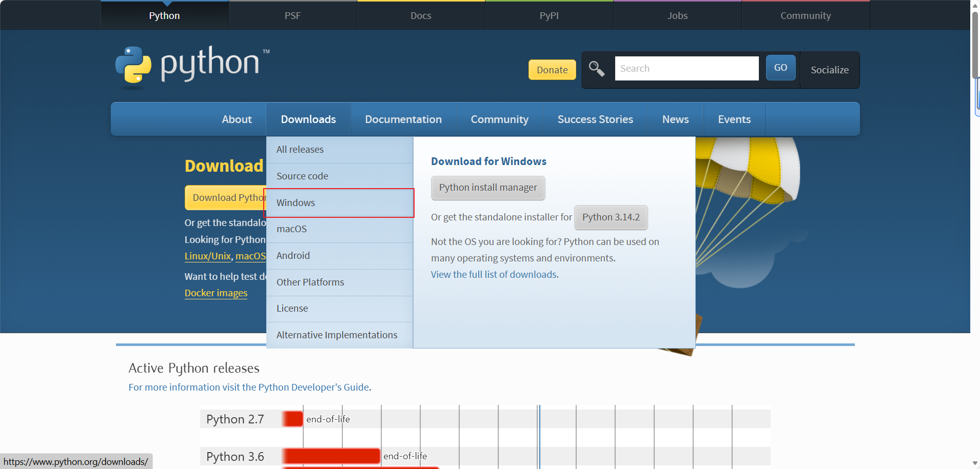Select Windows in Downloads submenu
The height and width of the screenshot is (469, 980).
point(340,203)
